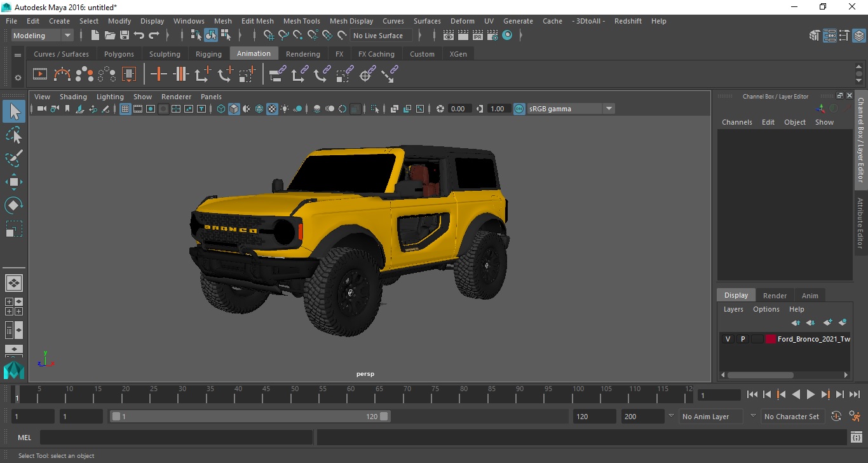
Task: Click the scale constraint shelf icon
Action: [344, 74]
